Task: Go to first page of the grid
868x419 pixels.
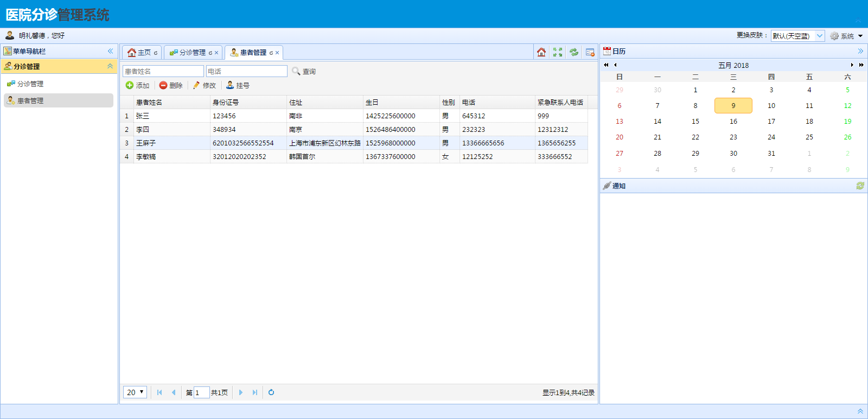Action: pos(159,392)
